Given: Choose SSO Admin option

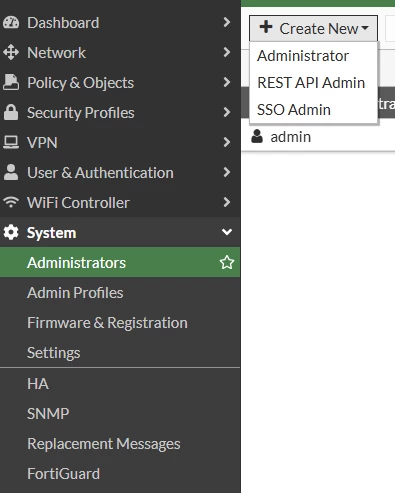Looking at the screenshot, I should coord(313,110).
